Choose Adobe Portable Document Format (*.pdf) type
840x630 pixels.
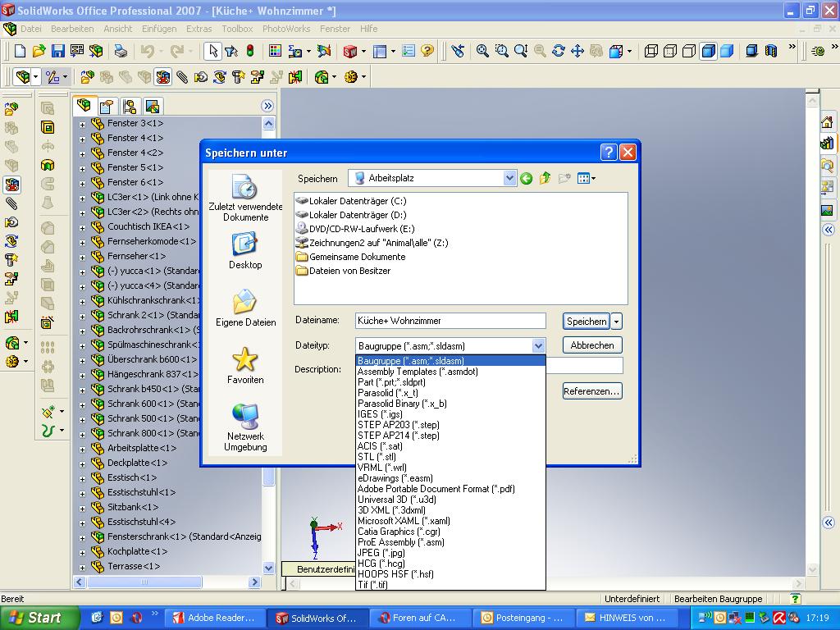point(450,489)
